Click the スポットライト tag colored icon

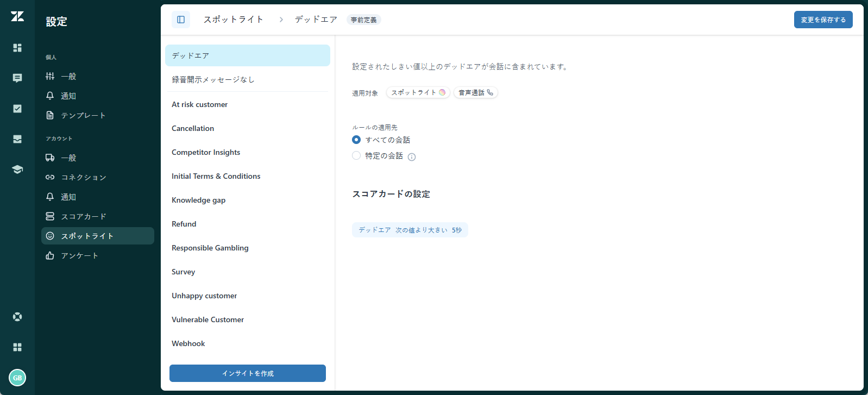[x=442, y=92]
